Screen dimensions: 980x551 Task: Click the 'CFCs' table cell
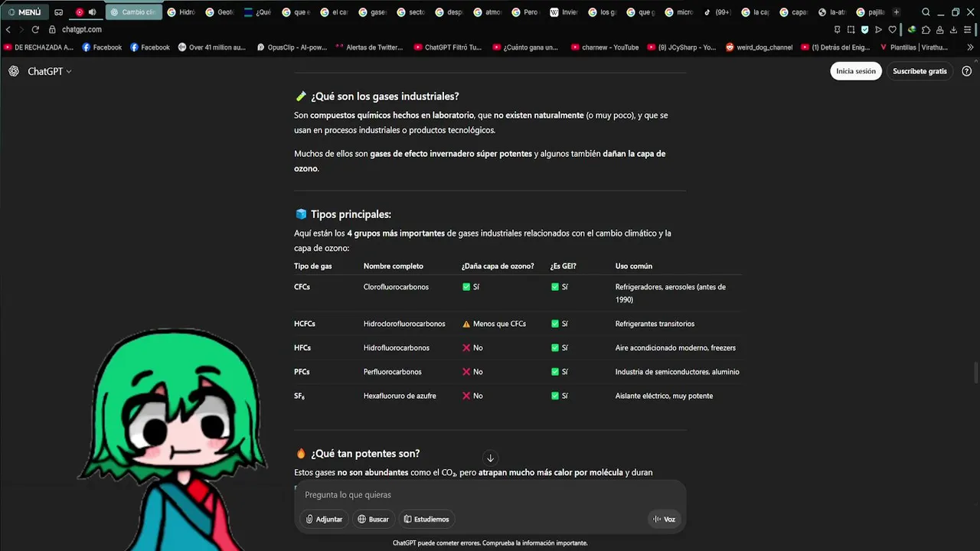pos(302,287)
